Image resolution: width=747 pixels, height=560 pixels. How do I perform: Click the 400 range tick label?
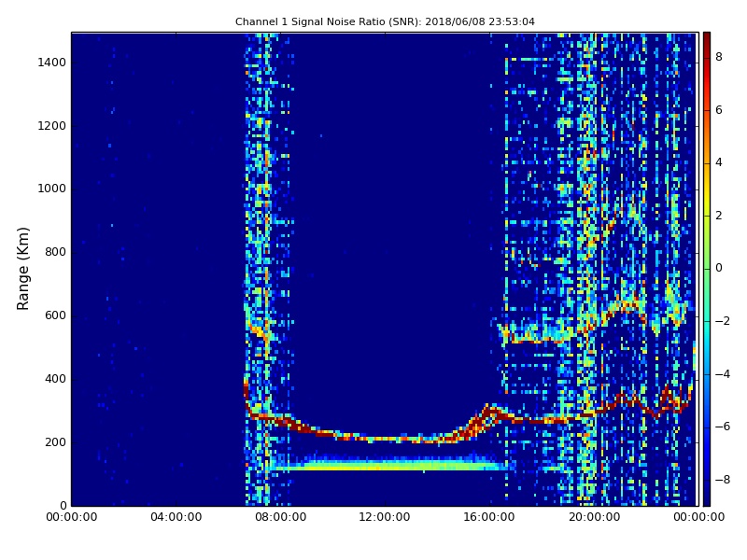pyautogui.click(x=55, y=379)
